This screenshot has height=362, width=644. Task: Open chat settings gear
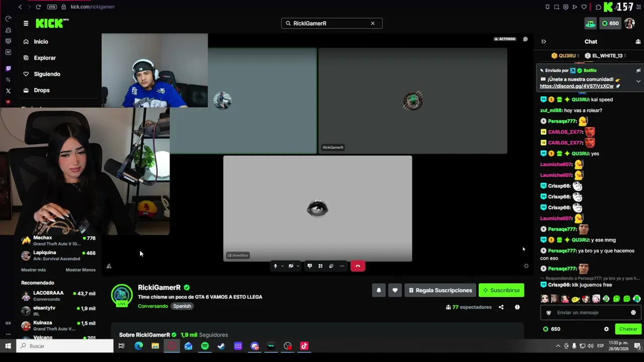pyautogui.click(x=606, y=329)
